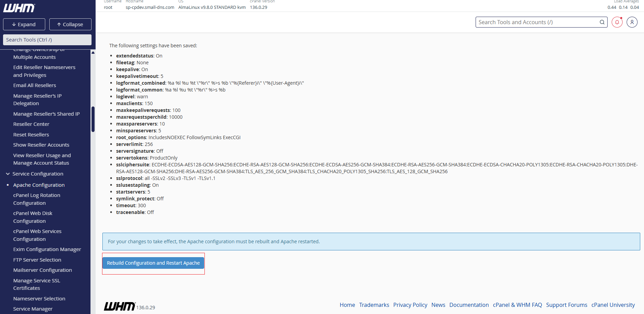This screenshot has height=314, width=644.
Task: Click hostname sp-cpdev.small-dns.com text
Action: [150, 7]
